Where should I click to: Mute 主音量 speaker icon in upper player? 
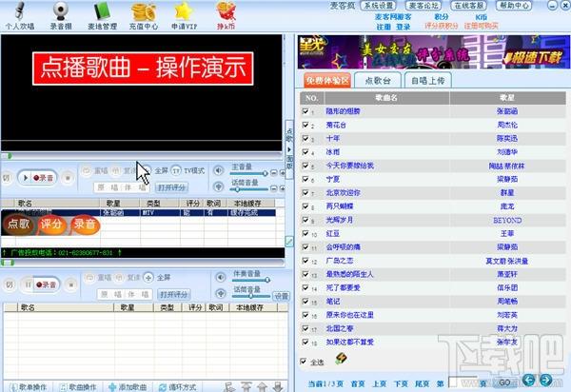(219, 170)
